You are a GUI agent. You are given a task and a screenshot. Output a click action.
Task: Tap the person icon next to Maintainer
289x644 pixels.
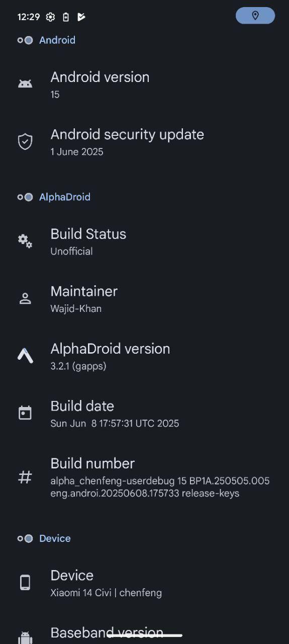(25, 298)
